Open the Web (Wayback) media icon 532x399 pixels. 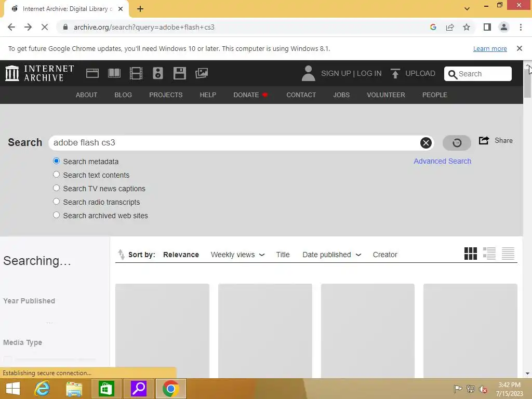tap(92, 73)
